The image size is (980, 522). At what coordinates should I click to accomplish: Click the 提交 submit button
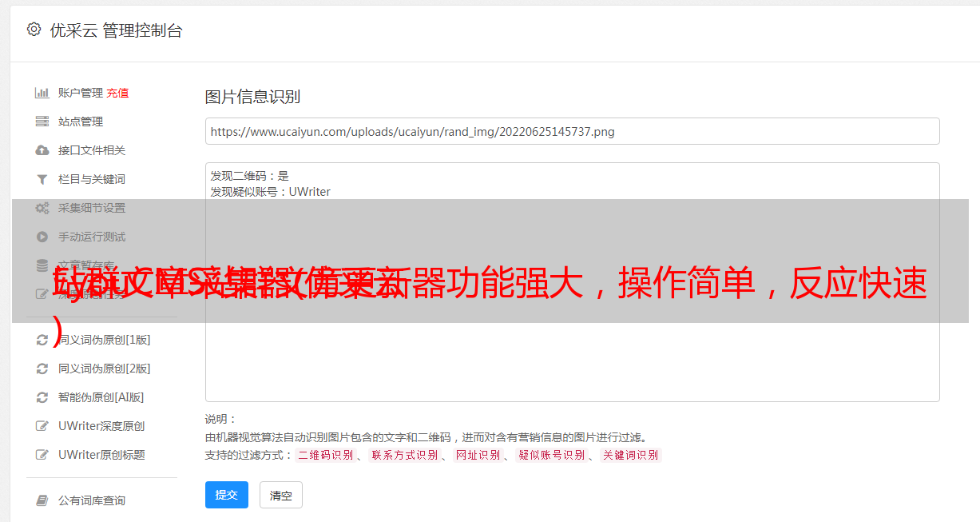coord(227,495)
